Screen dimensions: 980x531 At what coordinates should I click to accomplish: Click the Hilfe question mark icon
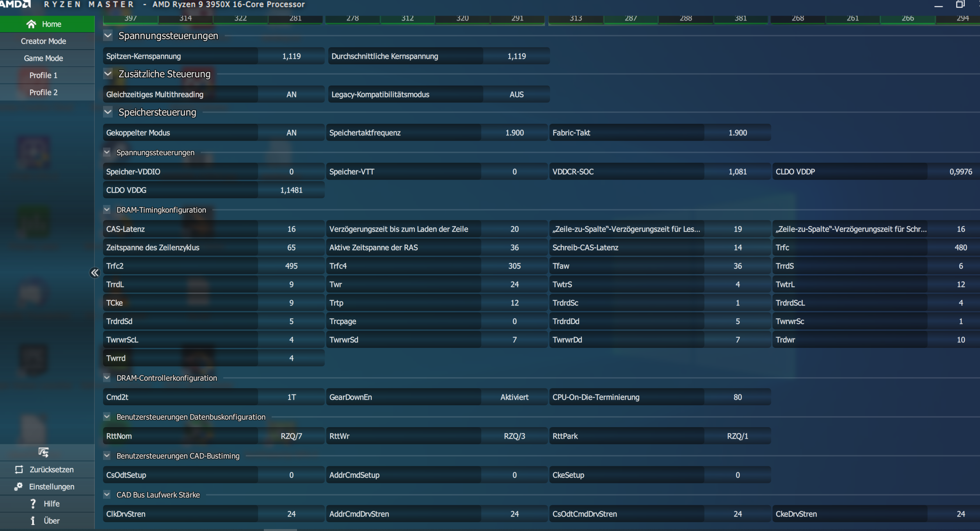tap(33, 504)
